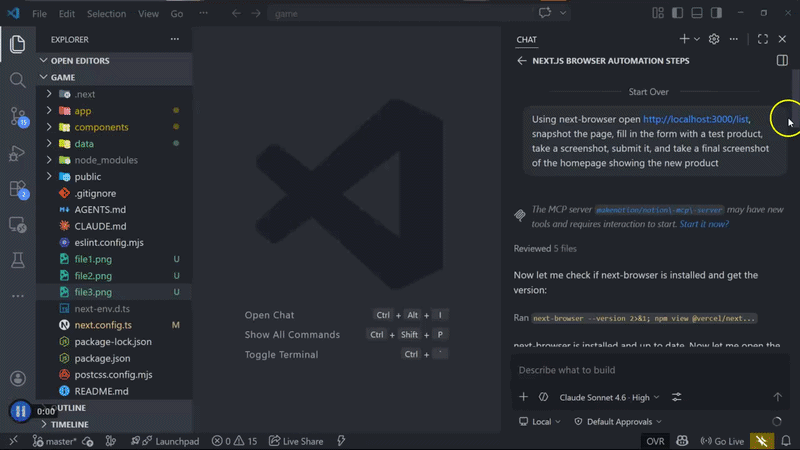Open the Explorer view in activity bar
800x450 pixels.
tap(17, 44)
